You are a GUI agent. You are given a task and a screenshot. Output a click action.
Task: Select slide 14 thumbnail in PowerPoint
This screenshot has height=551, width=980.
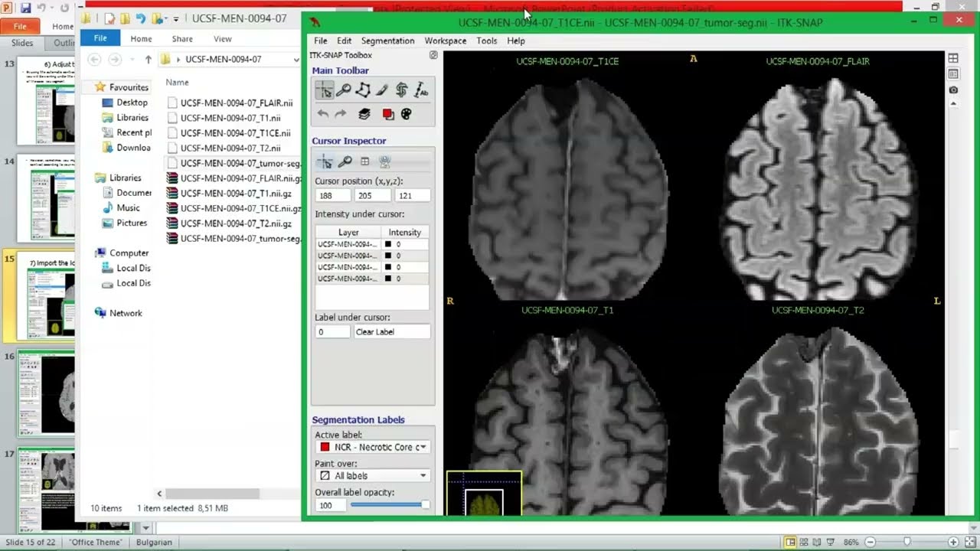click(x=45, y=198)
